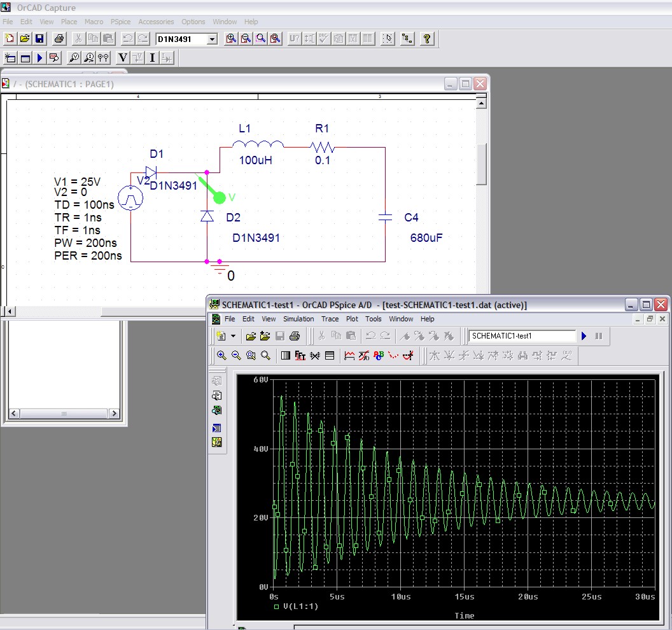Open Plot menu in PSpice A/D
This screenshot has width=672, height=630.
pos(352,319)
